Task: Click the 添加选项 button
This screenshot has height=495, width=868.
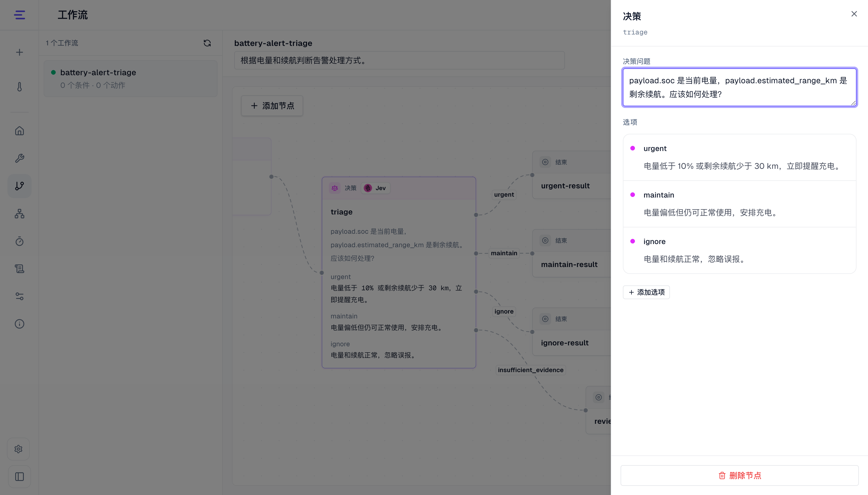Action: (x=646, y=292)
